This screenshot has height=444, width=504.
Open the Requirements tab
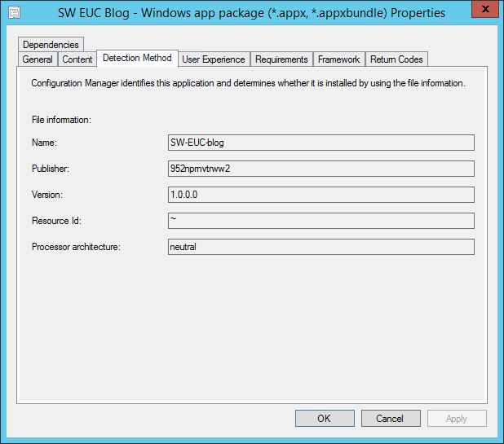coord(281,59)
